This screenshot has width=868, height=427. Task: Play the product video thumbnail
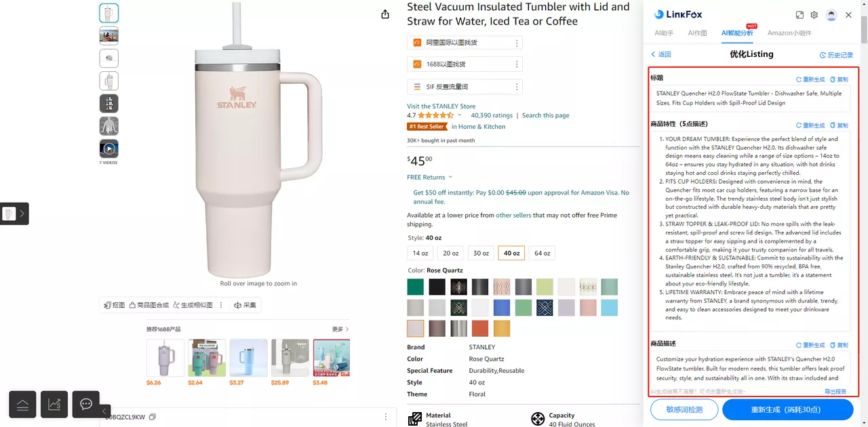pyautogui.click(x=109, y=148)
